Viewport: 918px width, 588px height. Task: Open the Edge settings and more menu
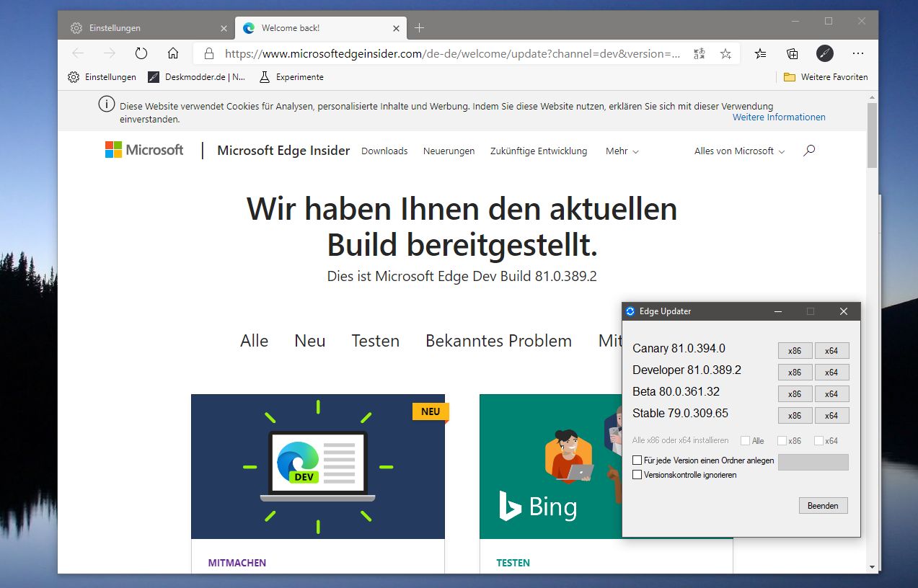(x=858, y=53)
